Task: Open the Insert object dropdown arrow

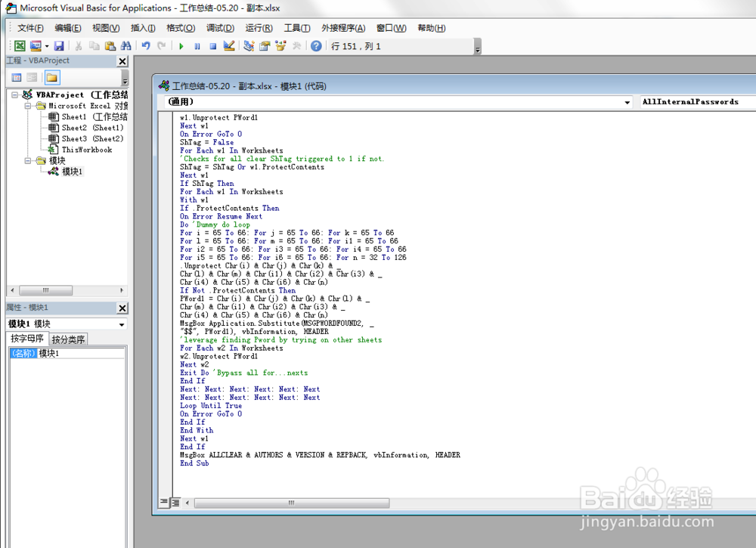Action: 47,46
